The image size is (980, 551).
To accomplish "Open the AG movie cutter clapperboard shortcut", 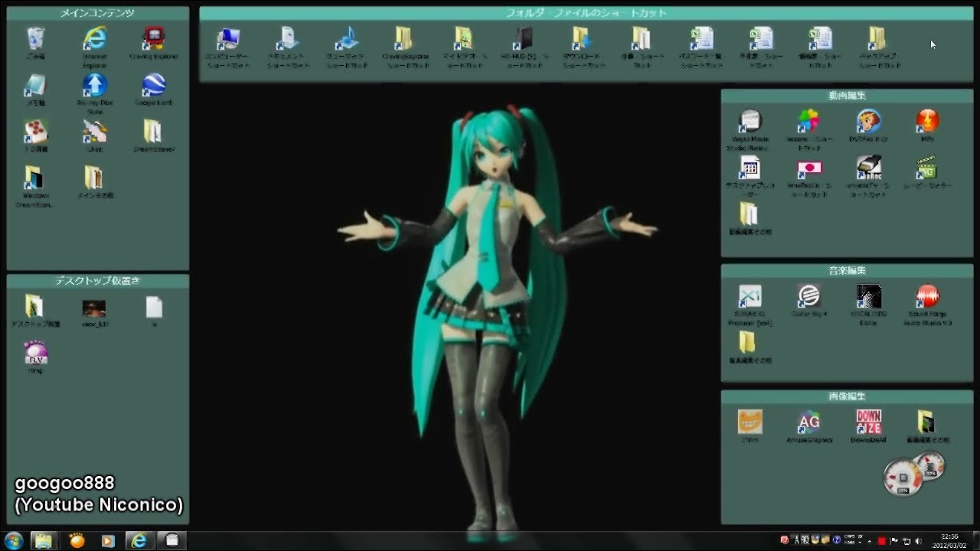I will pos(927,168).
